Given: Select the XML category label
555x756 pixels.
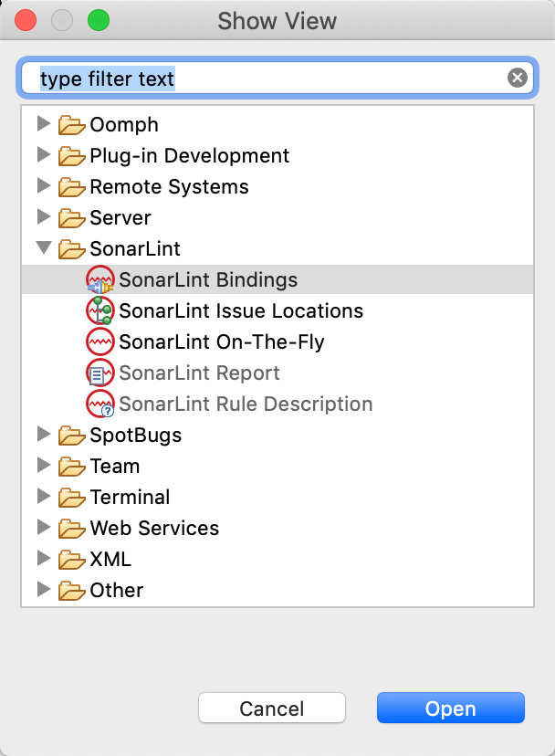Looking at the screenshot, I should [110, 560].
